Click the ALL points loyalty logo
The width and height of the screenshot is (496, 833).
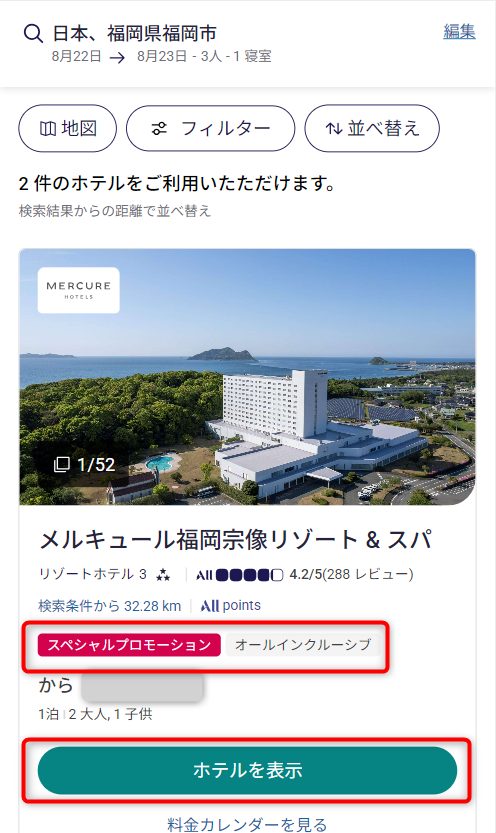coord(230,606)
